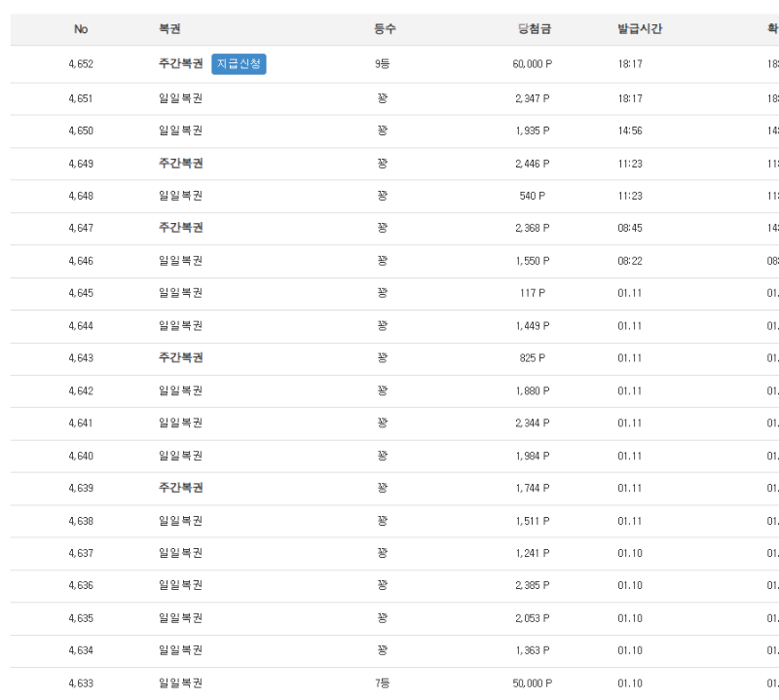Click the 50,000 P prize amount
Screen dimensions: 779x700
pos(532,683)
